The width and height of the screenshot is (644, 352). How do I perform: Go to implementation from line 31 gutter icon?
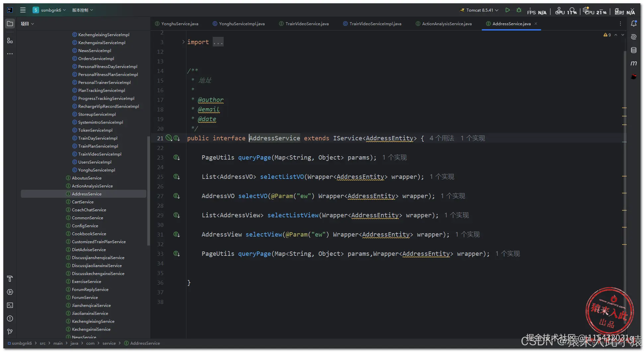click(x=177, y=234)
